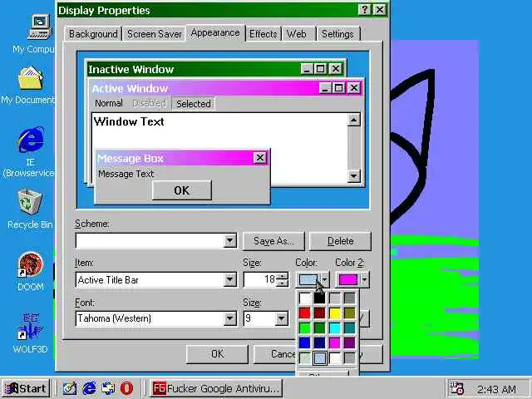
Task: Increase item Size with the up spinner
Action: [x=283, y=276]
